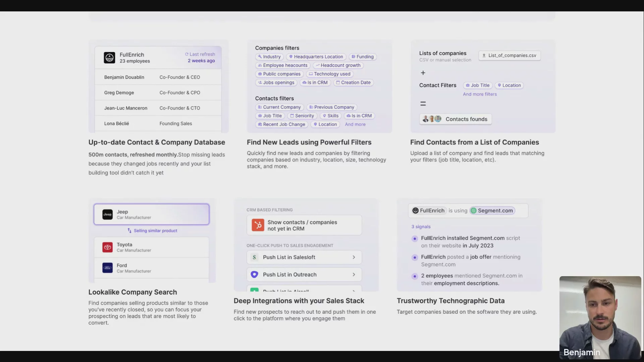Screen dimensions: 644x362
Task: Select Is in CRM under Contacts filters
Action: pyautogui.click(x=359, y=116)
